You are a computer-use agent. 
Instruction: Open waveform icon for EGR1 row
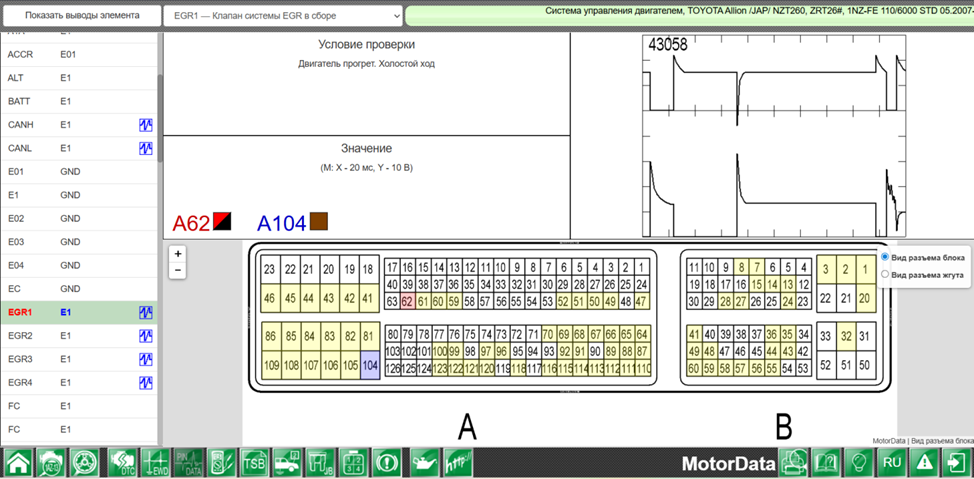(x=145, y=312)
